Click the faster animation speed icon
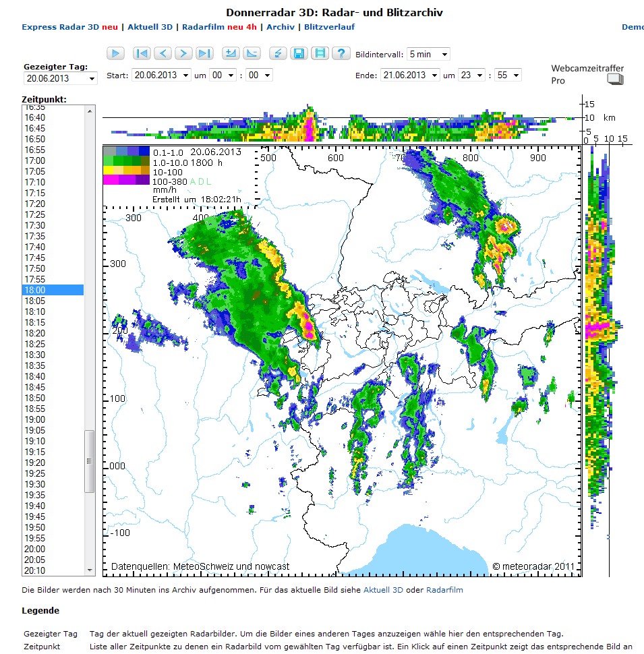 [231, 53]
